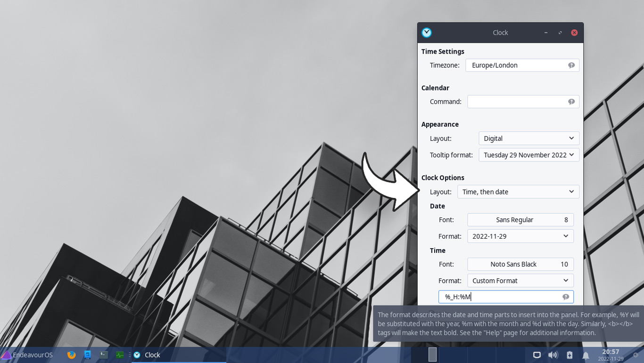Open the battery power manager icon
The height and width of the screenshot is (363, 644).
coord(570,355)
